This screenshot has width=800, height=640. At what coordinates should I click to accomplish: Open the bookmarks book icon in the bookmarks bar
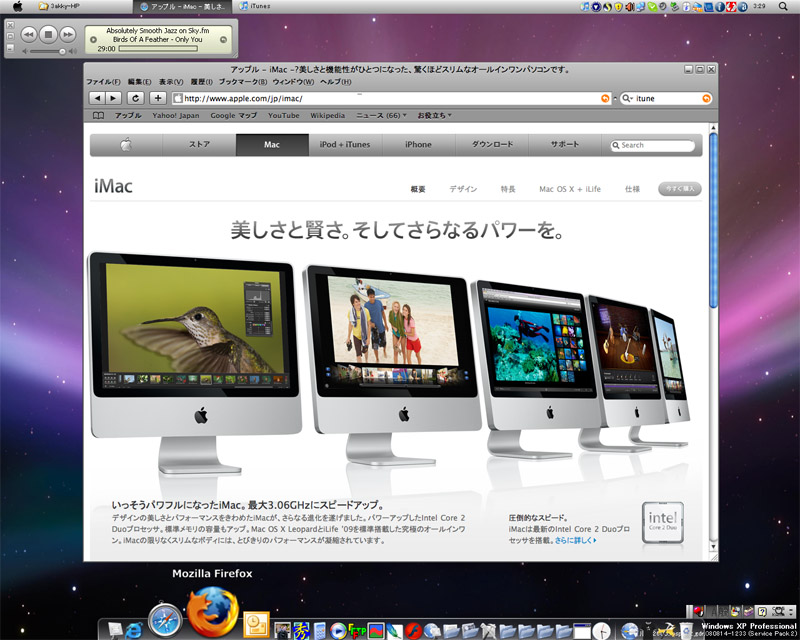[98, 116]
